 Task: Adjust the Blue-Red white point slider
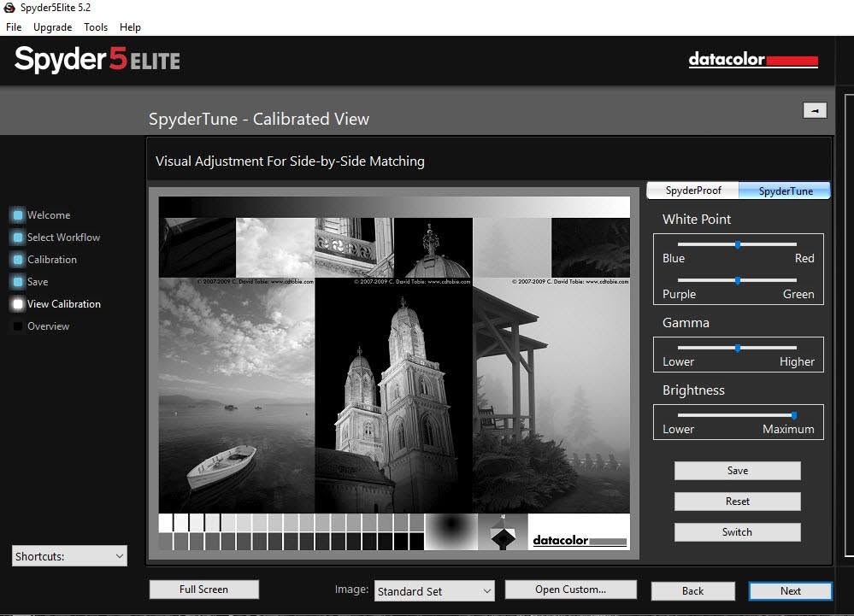point(738,245)
